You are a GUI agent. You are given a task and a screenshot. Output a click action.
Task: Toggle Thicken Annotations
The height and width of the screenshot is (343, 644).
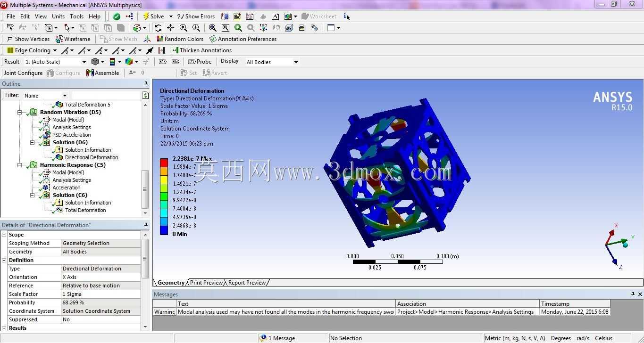(x=201, y=50)
